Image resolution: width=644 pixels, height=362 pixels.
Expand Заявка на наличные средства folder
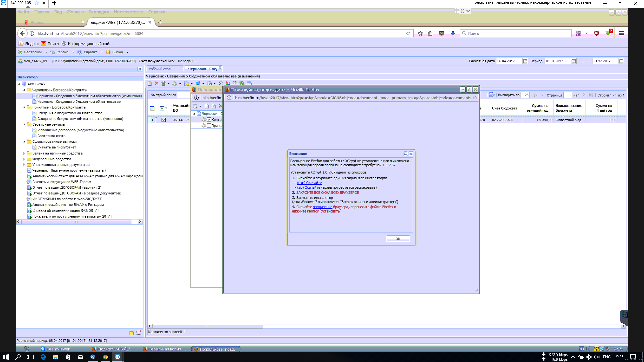pyautogui.click(x=24, y=153)
